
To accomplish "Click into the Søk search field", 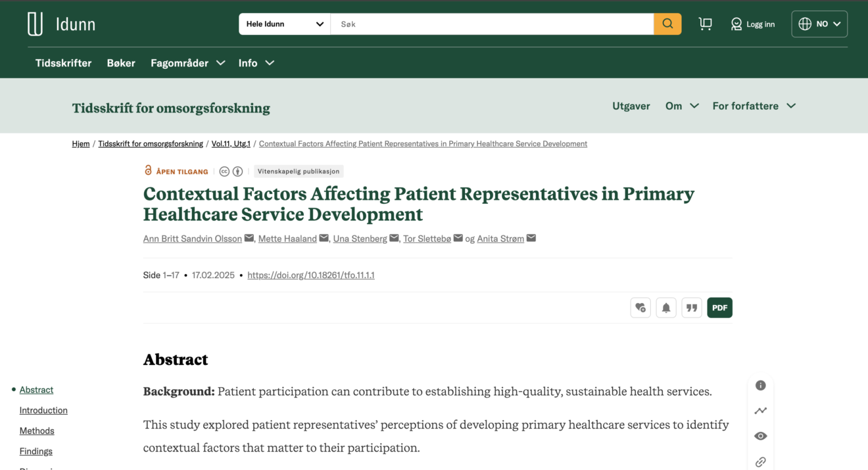I will point(493,24).
